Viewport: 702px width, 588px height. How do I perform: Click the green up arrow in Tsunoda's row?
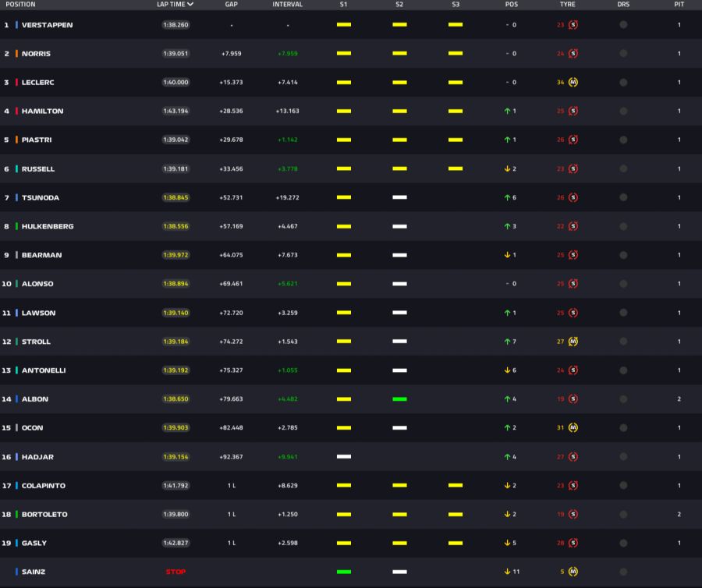(x=507, y=198)
